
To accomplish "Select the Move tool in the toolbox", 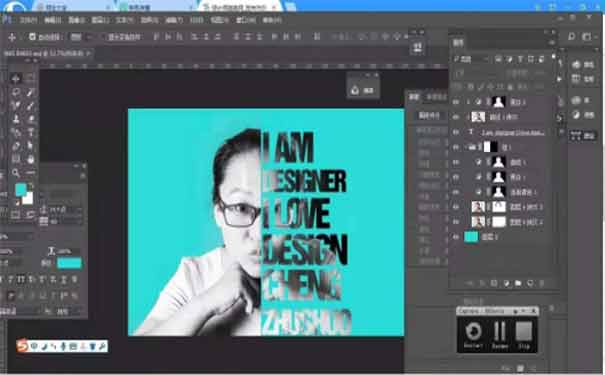I will 16,79.
